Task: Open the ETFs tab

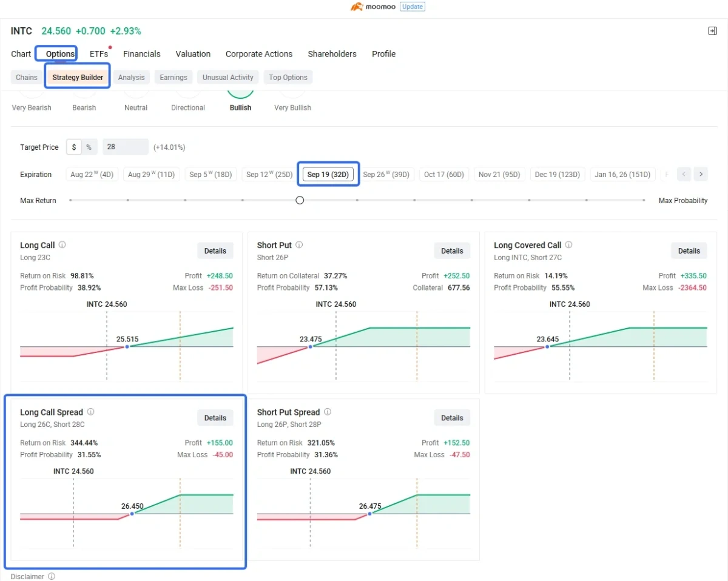Action: 99,54
